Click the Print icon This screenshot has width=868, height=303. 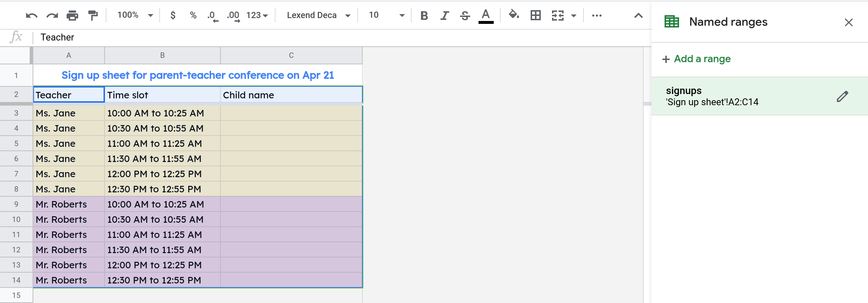point(72,16)
